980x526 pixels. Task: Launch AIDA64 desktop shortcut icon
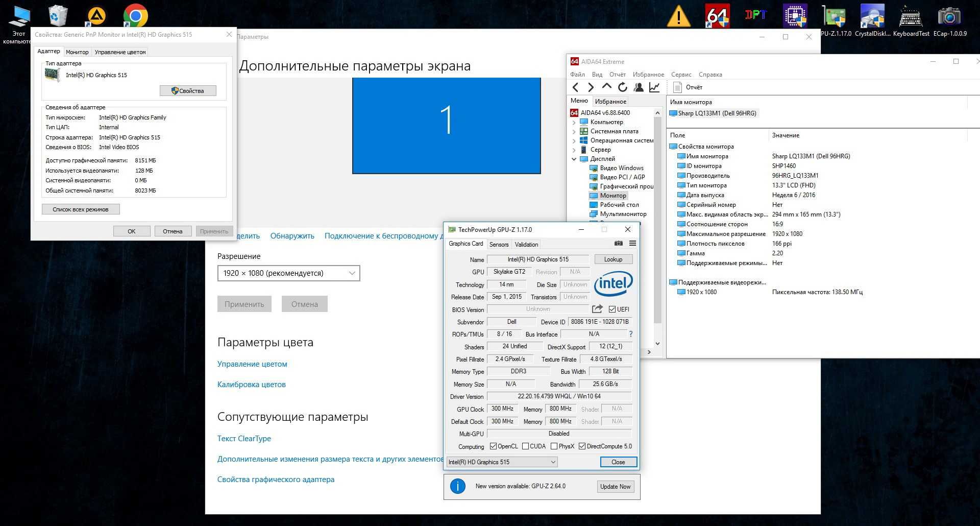tap(717, 16)
